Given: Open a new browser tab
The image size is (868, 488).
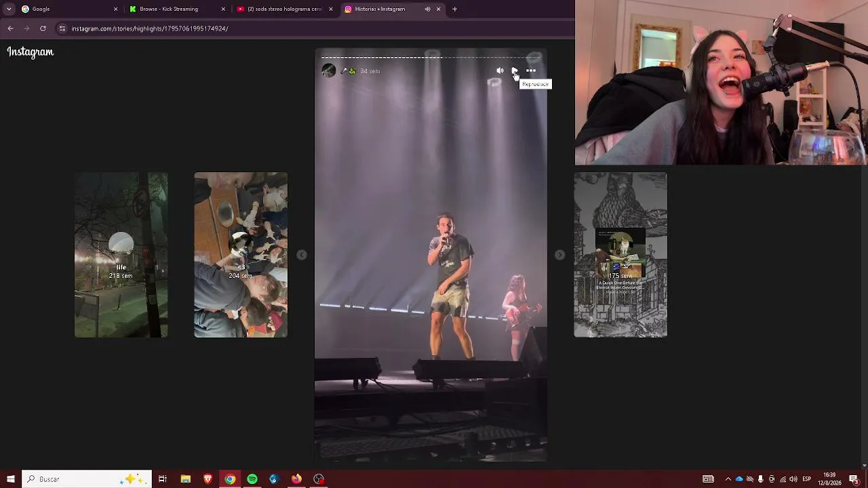Looking at the screenshot, I should click(454, 9).
